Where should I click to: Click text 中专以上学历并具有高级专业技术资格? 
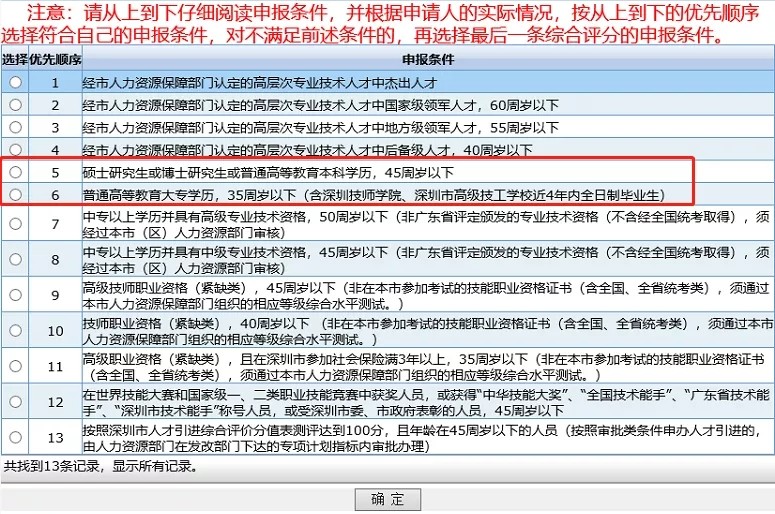pos(194,216)
